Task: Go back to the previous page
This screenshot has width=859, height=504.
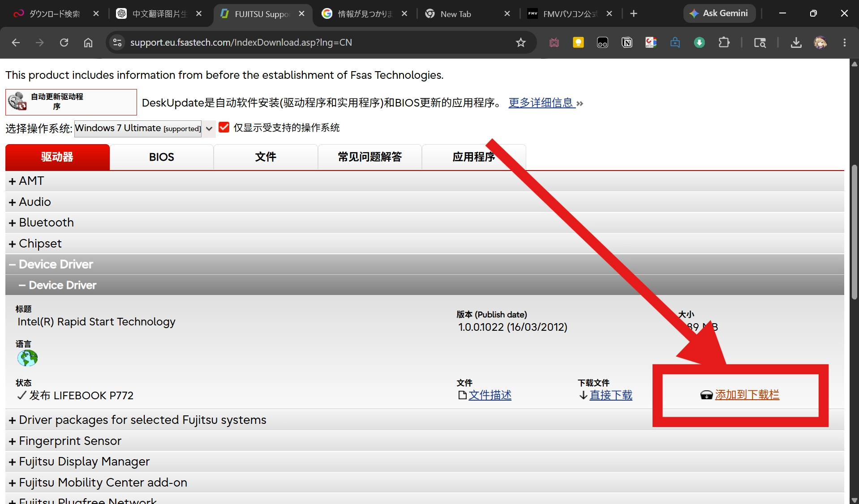Action: (16, 43)
